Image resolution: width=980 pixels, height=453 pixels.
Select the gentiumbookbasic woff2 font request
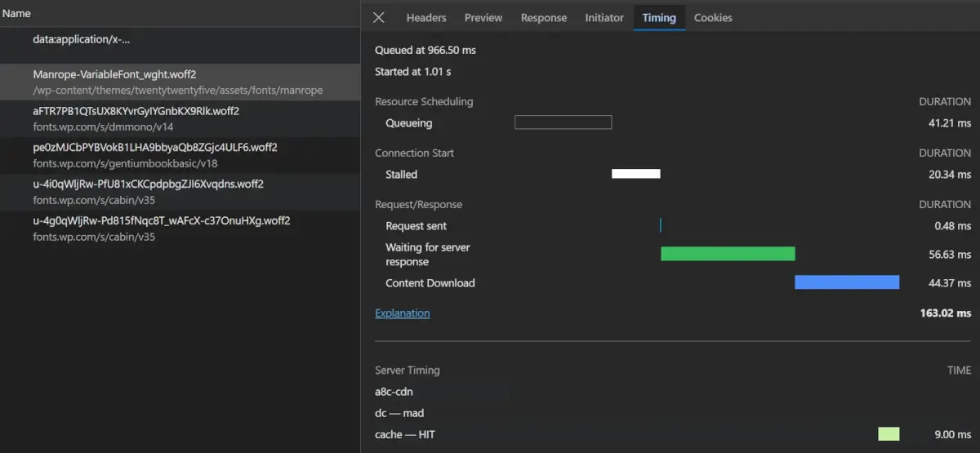tap(180, 155)
